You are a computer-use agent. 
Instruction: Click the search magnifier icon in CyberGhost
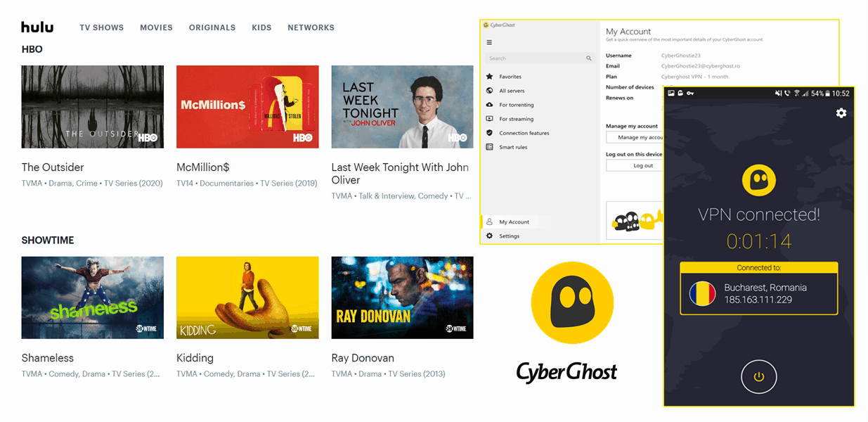click(589, 58)
